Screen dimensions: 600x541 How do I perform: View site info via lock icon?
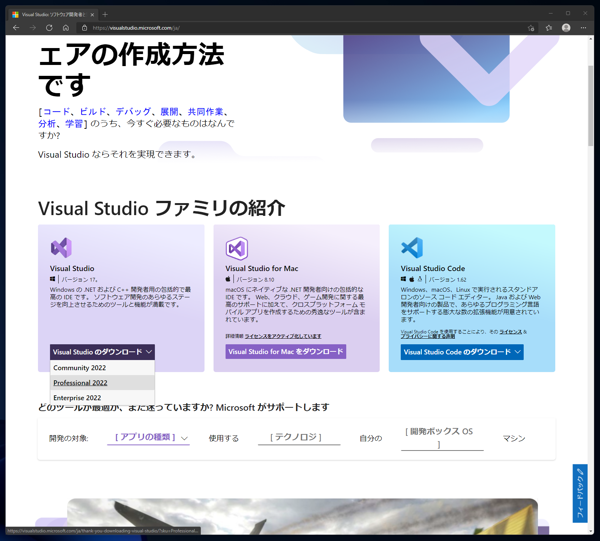[x=85, y=28]
